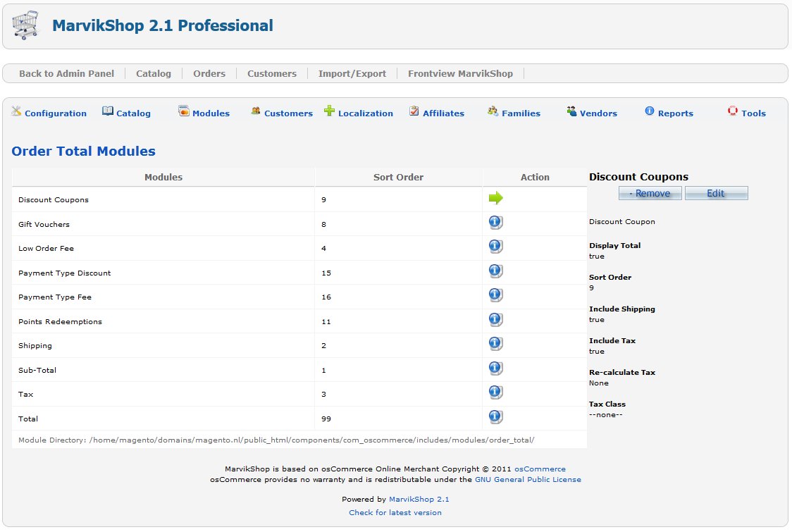Open the Orders menu item
792x532 pixels.
[x=209, y=74]
